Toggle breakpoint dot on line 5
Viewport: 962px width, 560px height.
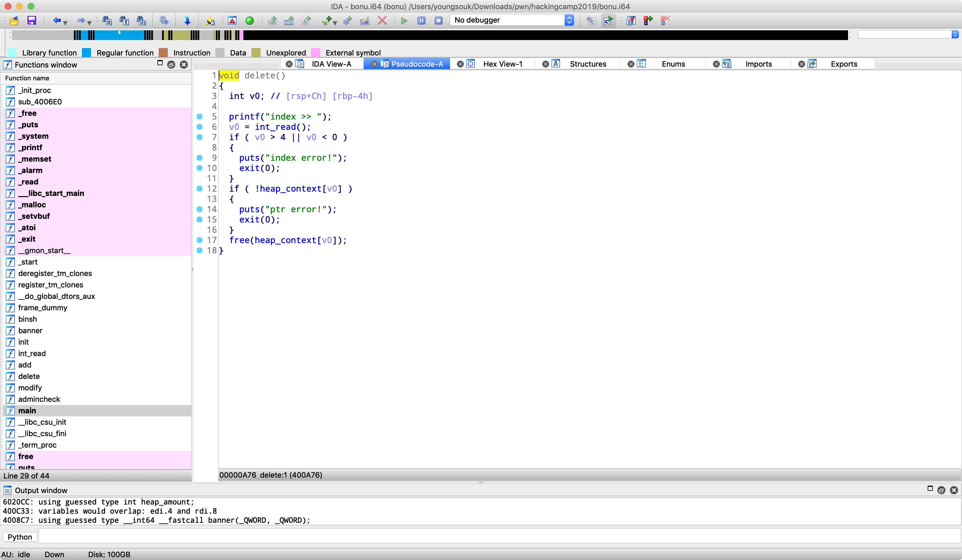pos(199,116)
